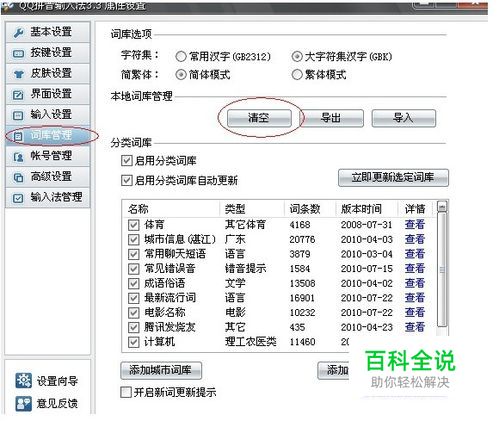Click the icon beside 输入设置
The height and width of the screenshot is (421, 499).
[x=18, y=115]
